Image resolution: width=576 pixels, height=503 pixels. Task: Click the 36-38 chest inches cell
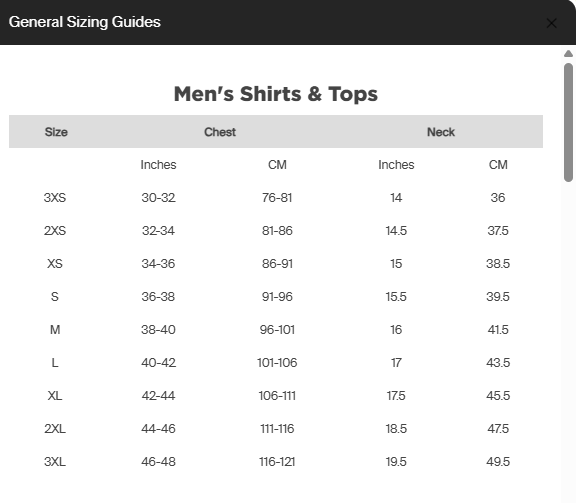[x=158, y=297]
